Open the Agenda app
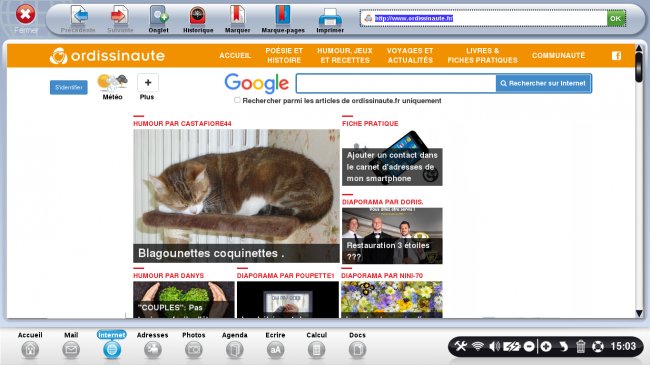650x365 pixels. pyautogui.click(x=235, y=345)
